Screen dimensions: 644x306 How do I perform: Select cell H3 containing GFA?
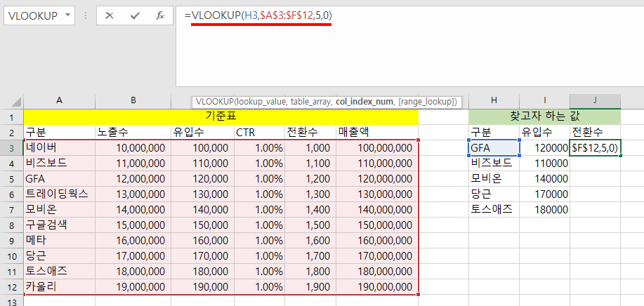click(494, 147)
